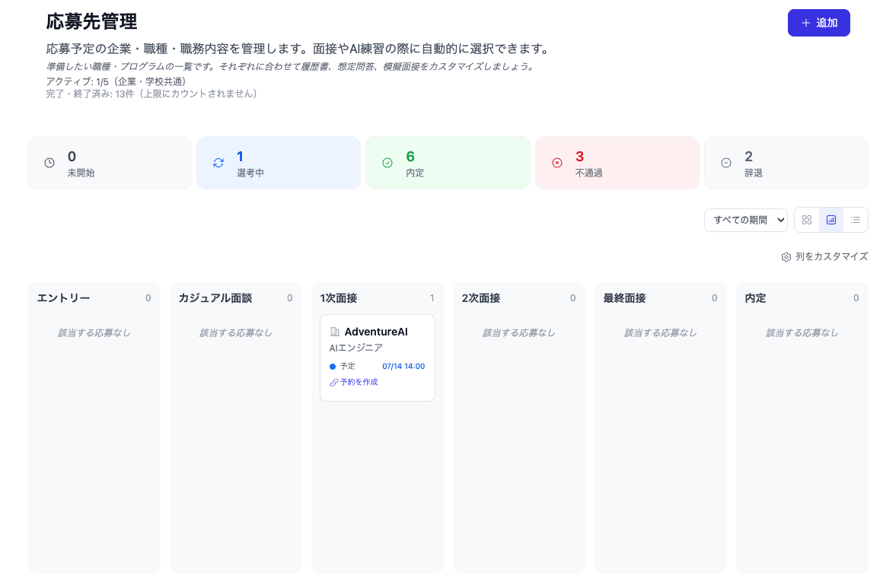Click the clock icon in 未開始 card
The image size is (883, 588).
[49, 163]
